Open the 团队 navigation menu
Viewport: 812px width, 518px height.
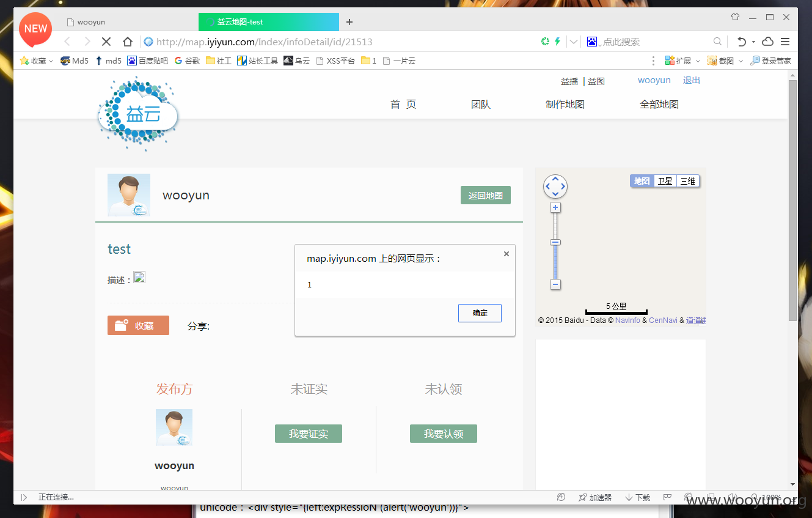click(481, 105)
